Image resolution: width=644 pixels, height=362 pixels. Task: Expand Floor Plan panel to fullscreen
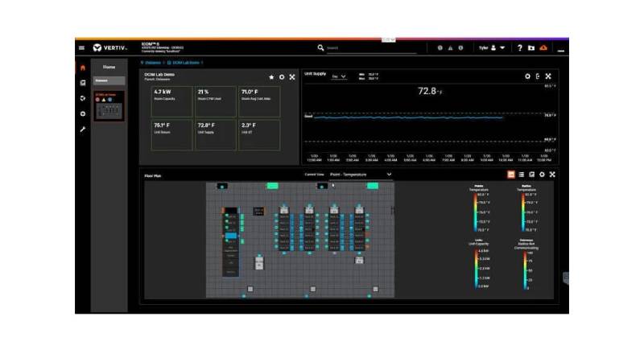pos(552,175)
